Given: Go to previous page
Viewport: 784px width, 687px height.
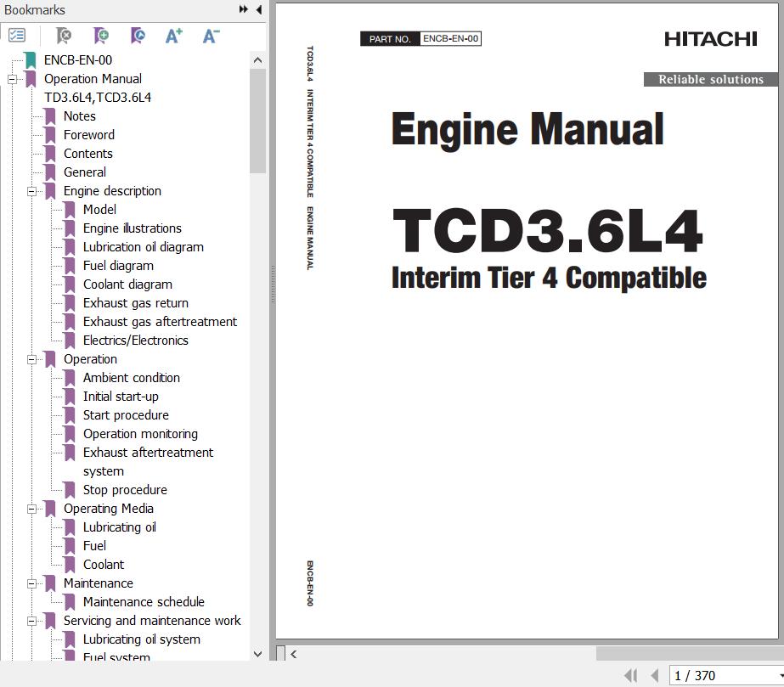Looking at the screenshot, I should tap(655, 675).
